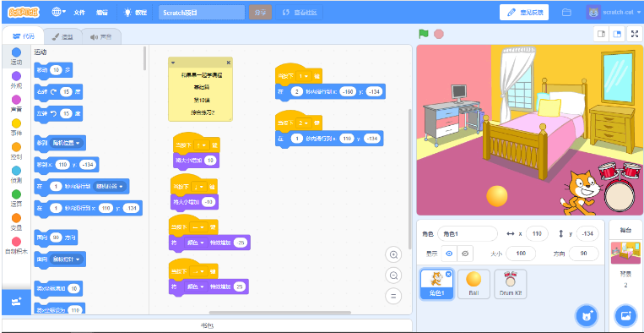The width and height of the screenshot is (644, 333).
Task: Zoom out on the code workspace
Action: tap(393, 276)
